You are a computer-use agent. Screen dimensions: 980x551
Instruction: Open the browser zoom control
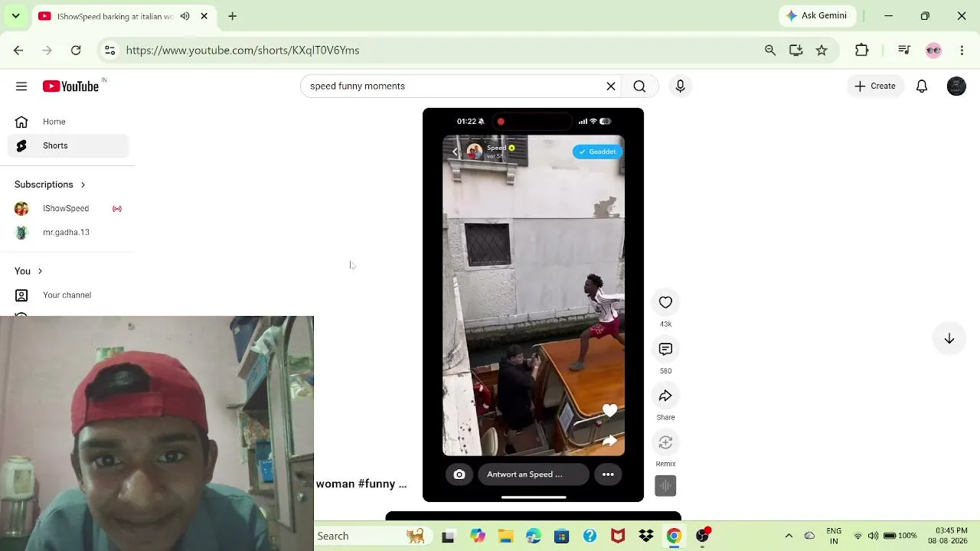(770, 51)
